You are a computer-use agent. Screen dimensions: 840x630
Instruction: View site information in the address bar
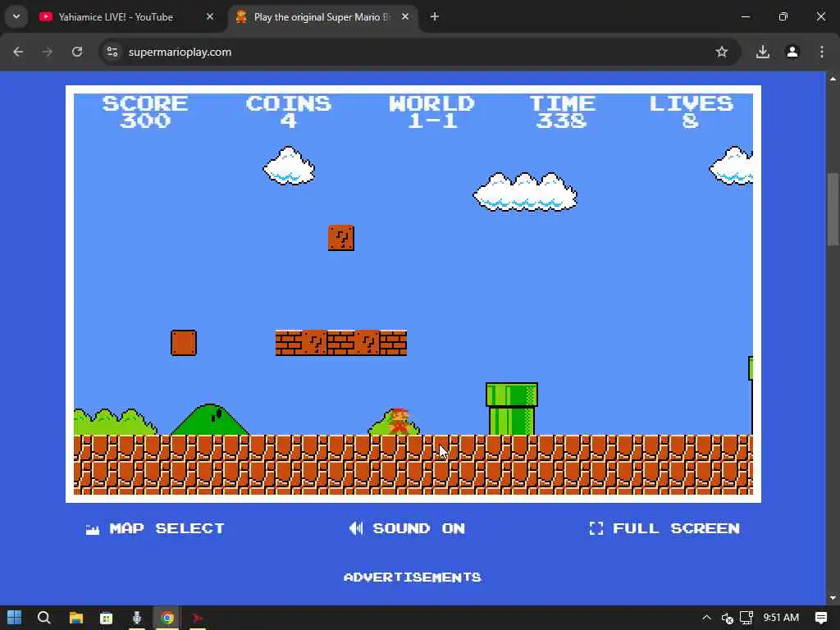112,52
